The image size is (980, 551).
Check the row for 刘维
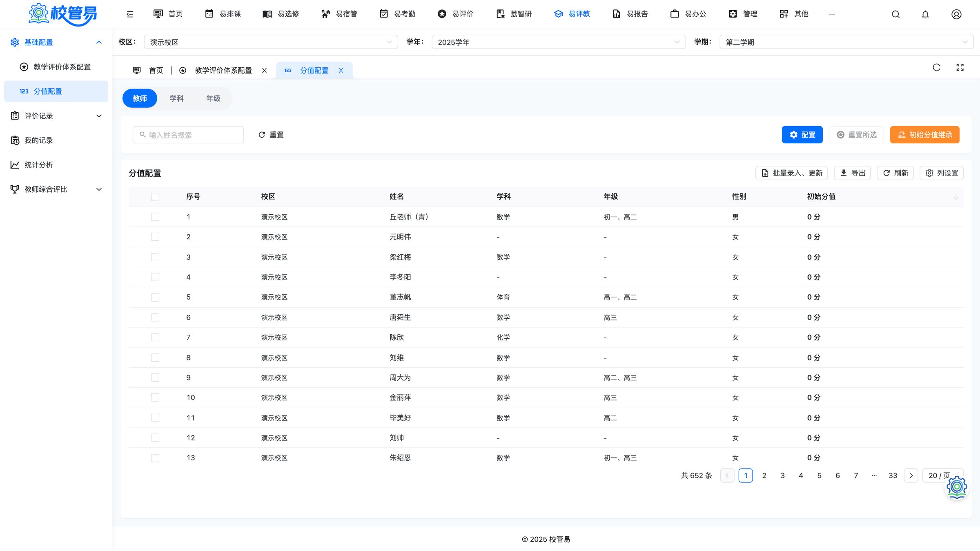coord(155,358)
